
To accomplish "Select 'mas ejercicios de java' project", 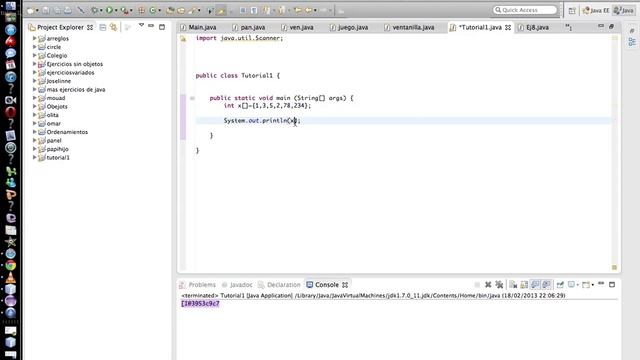I will [x=71, y=89].
